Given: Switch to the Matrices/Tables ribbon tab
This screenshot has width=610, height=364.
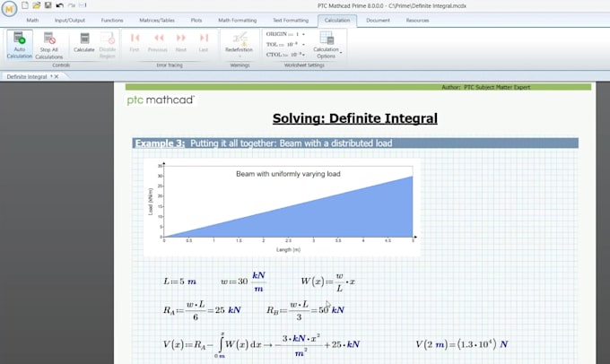Looking at the screenshot, I should tap(157, 21).
